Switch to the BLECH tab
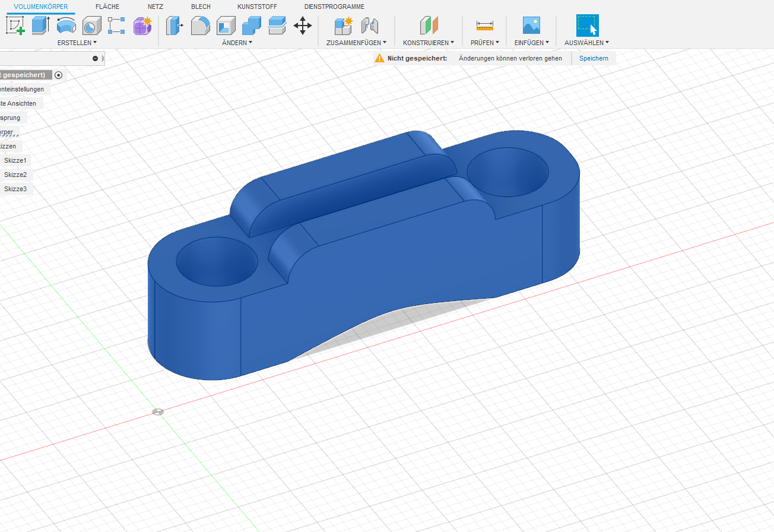 pyautogui.click(x=201, y=7)
